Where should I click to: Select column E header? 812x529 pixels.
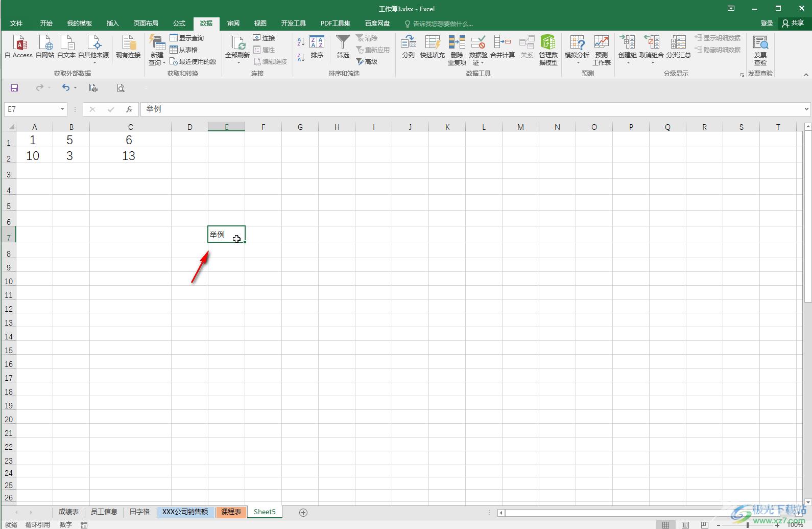click(x=226, y=127)
